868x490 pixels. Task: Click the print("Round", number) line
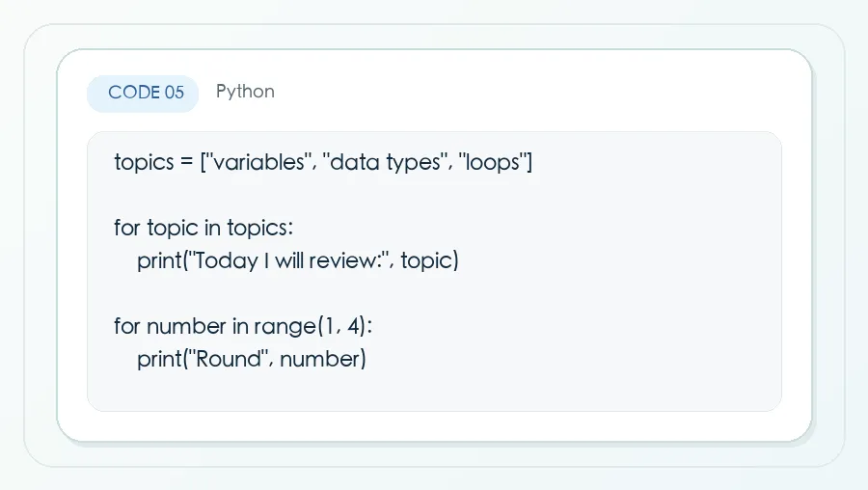(x=252, y=359)
